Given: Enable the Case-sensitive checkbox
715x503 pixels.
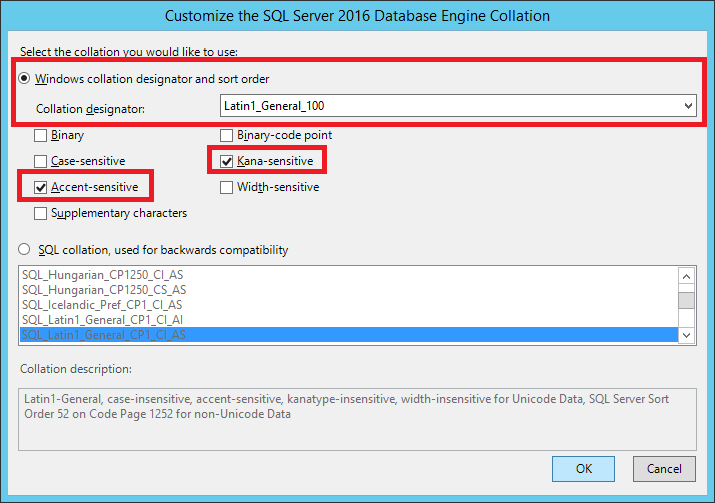Looking at the screenshot, I should point(41,161).
